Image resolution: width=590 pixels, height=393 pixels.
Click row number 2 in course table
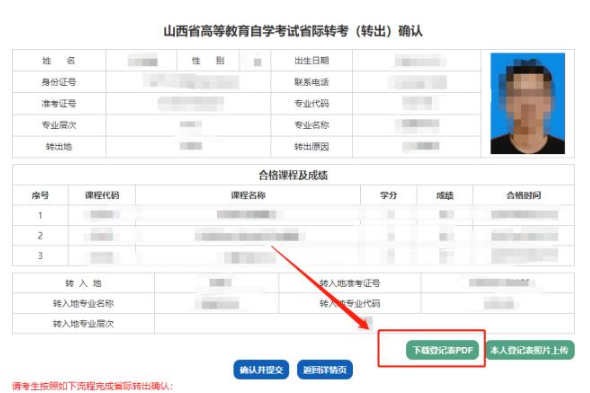click(x=40, y=236)
